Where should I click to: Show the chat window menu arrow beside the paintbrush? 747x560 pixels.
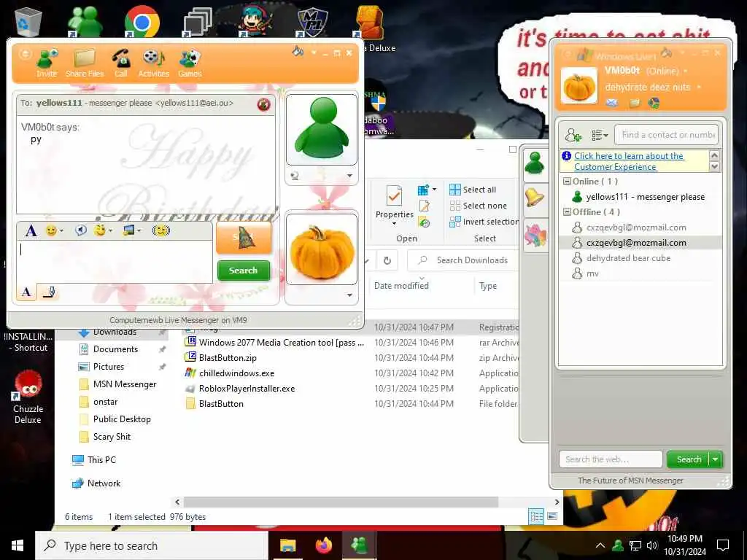[314, 52]
